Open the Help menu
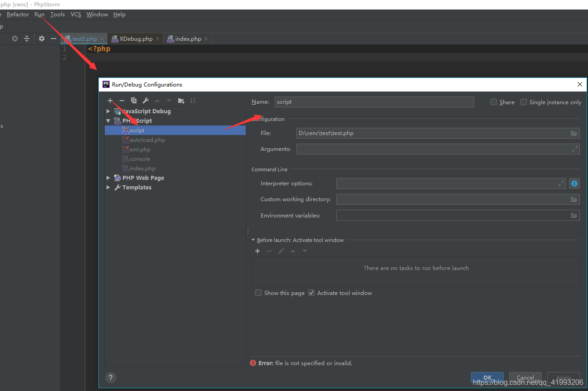 pos(119,14)
